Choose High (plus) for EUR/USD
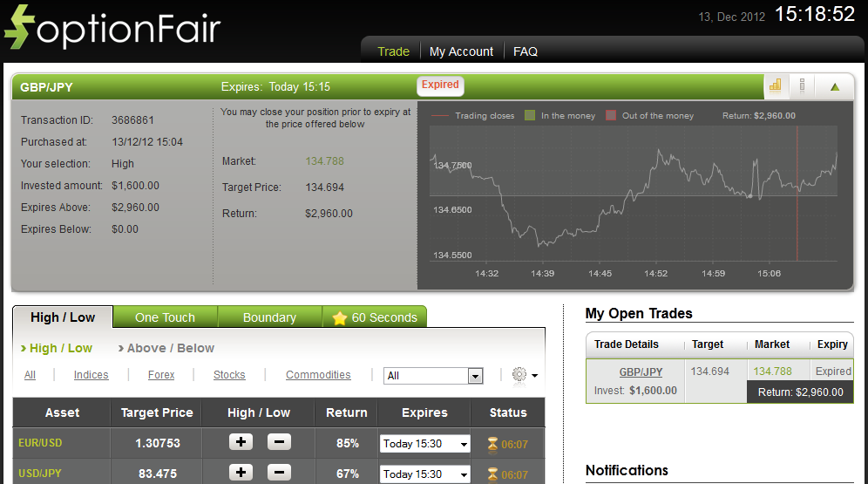 pyautogui.click(x=241, y=442)
